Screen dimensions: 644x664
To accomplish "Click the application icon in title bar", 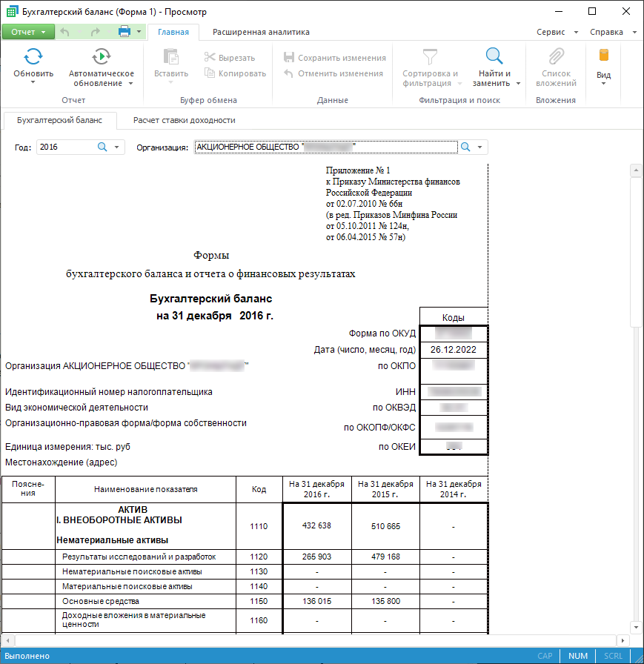I will click(13, 11).
